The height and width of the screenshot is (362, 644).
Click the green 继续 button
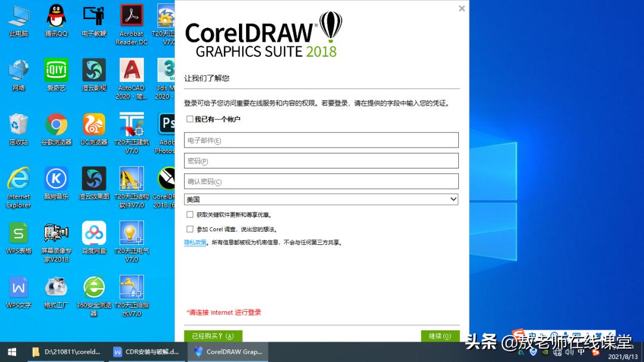click(440, 336)
